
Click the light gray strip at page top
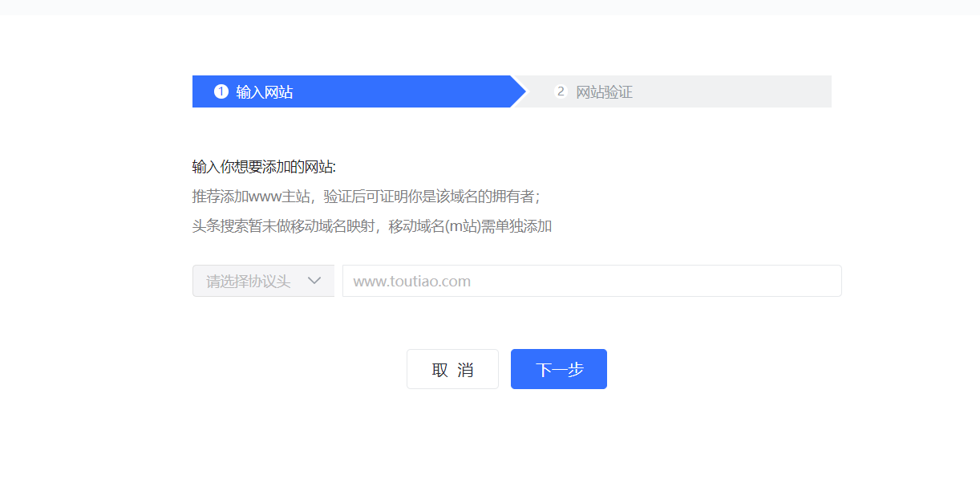pyautogui.click(x=489, y=6)
